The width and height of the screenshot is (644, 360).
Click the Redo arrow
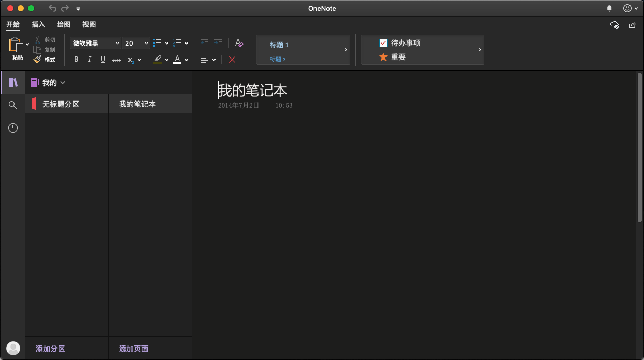point(65,8)
